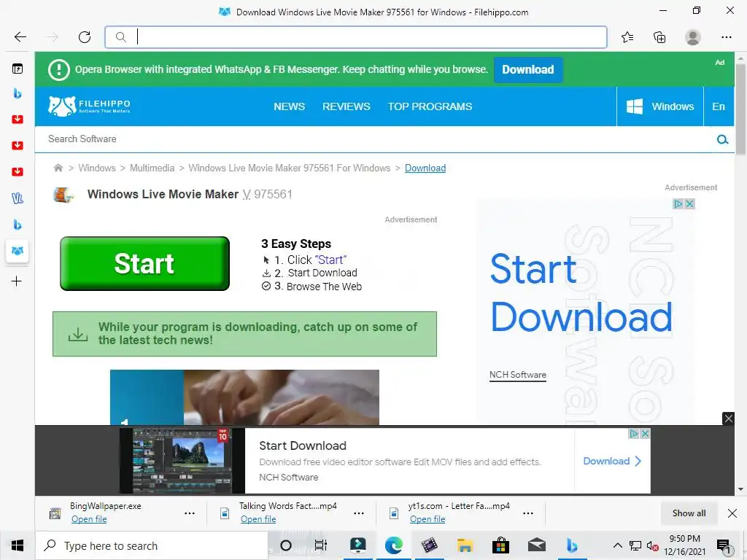Open the AdChoices icon in side ad
Image resolution: width=747 pixels, height=560 pixels.
(678, 204)
